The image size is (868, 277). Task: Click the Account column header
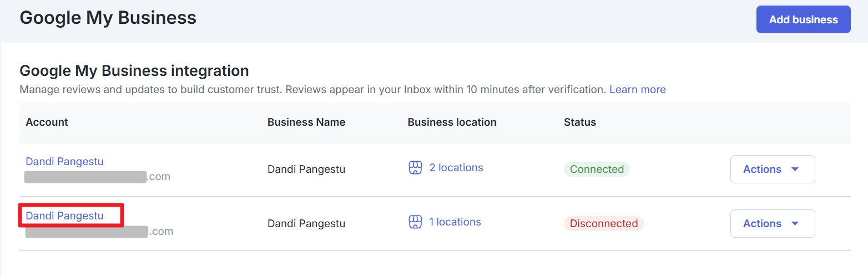(47, 122)
